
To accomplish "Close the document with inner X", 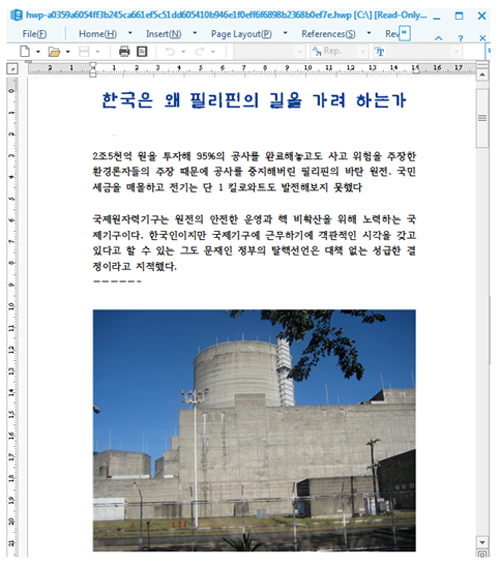I will pyautogui.click(x=482, y=38).
